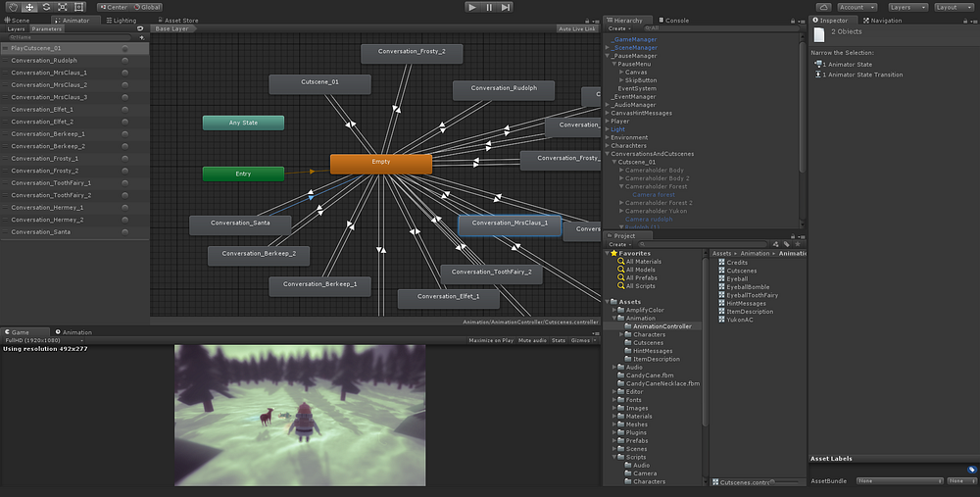Add a parameter with the plus icon
Viewport: 980px width, 497px height.
(x=142, y=37)
